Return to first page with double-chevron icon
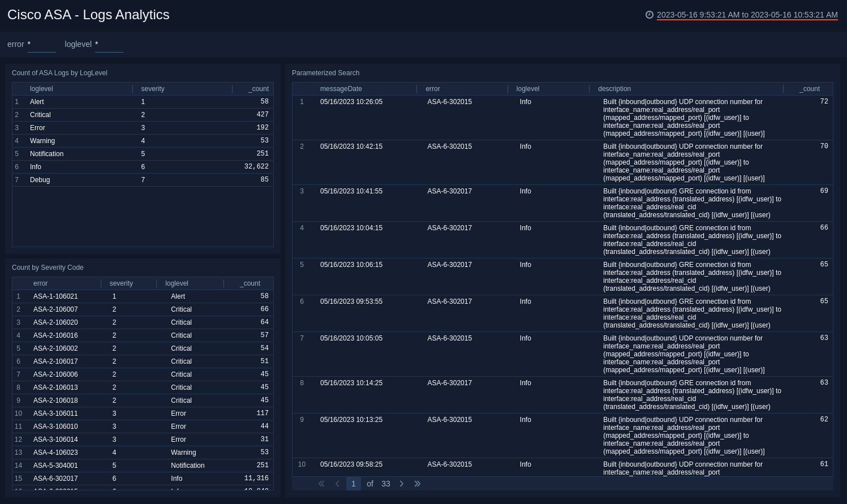Image resolution: width=847 pixels, height=504 pixels. [321, 484]
